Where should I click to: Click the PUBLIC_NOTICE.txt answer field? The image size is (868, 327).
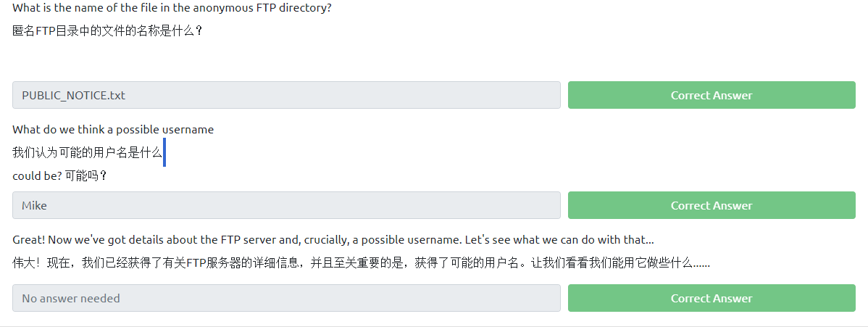286,95
